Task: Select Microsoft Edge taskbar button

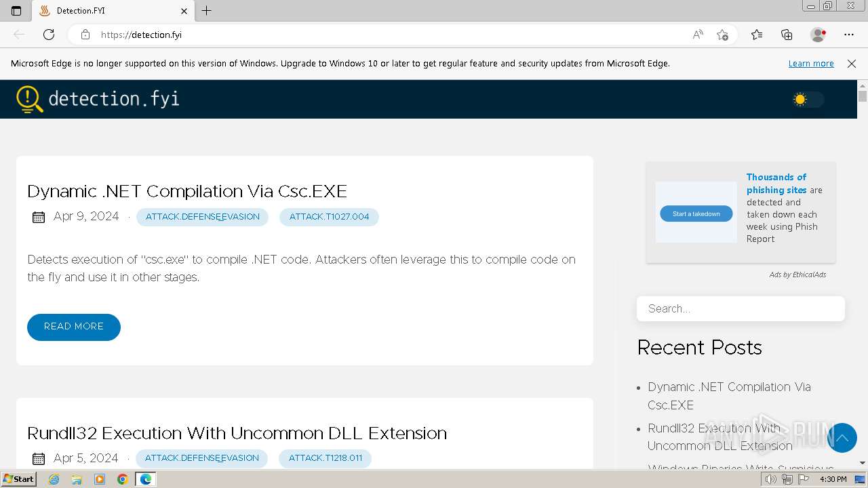Action: [x=145, y=479]
